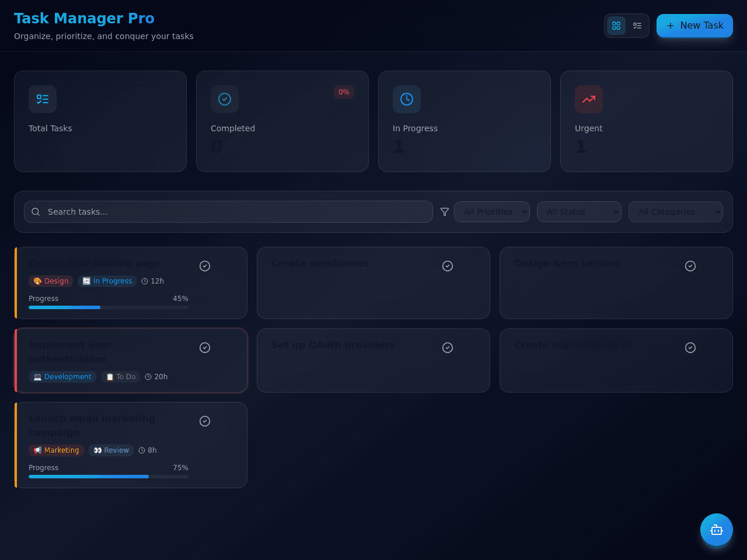
Task: Click the Task Manager Pro title
Action: point(84,19)
